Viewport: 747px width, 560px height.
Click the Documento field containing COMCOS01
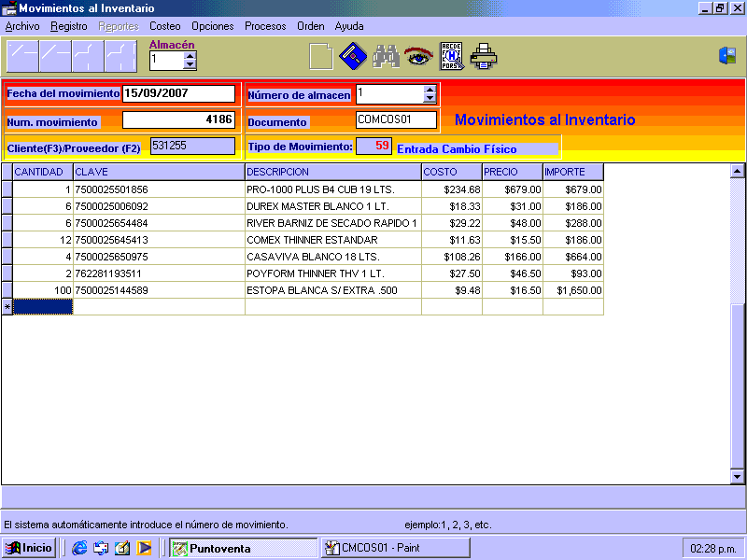(396, 119)
